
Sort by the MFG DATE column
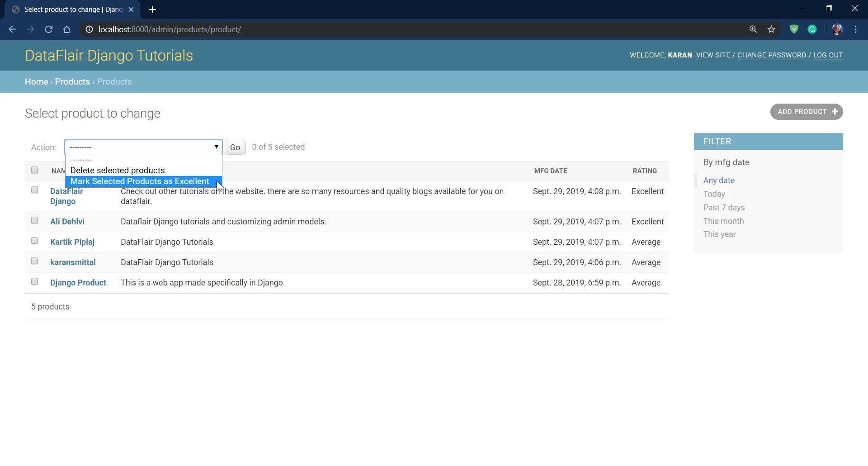tap(551, 171)
